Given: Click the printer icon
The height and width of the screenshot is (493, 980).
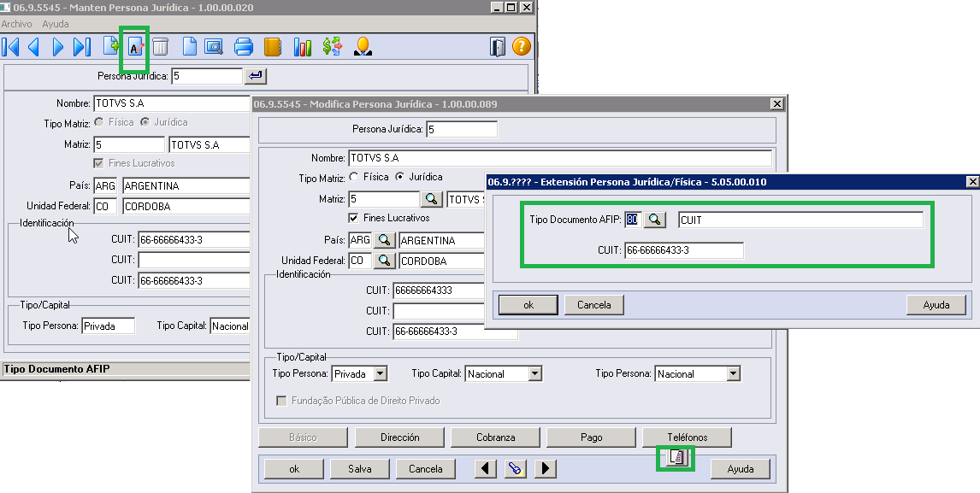Looking at the screenshot, I should click(x=243, y=47).
